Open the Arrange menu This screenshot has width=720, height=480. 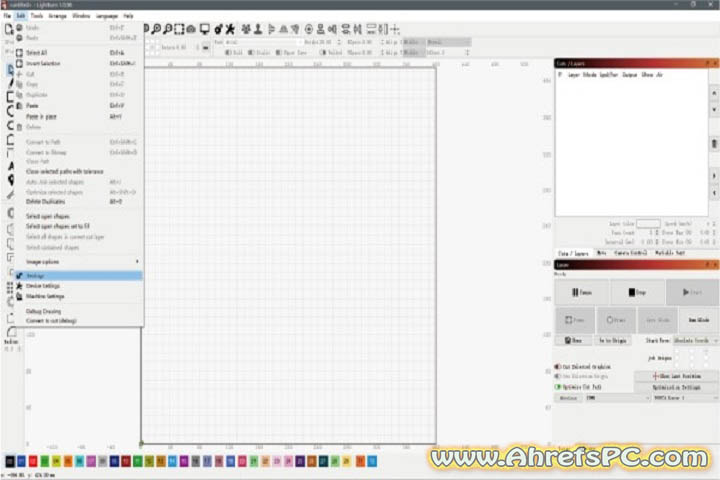tap(57, 16)
